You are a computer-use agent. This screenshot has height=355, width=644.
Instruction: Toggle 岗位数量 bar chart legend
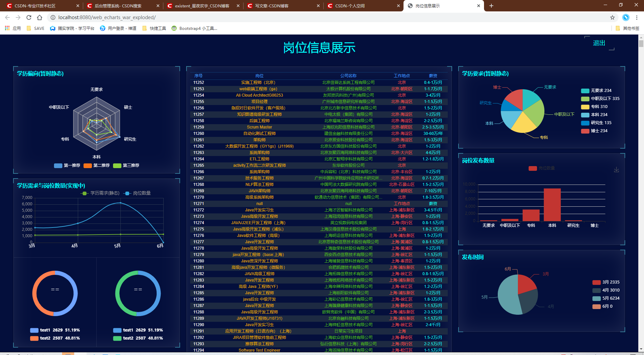(x=542, y=168)
